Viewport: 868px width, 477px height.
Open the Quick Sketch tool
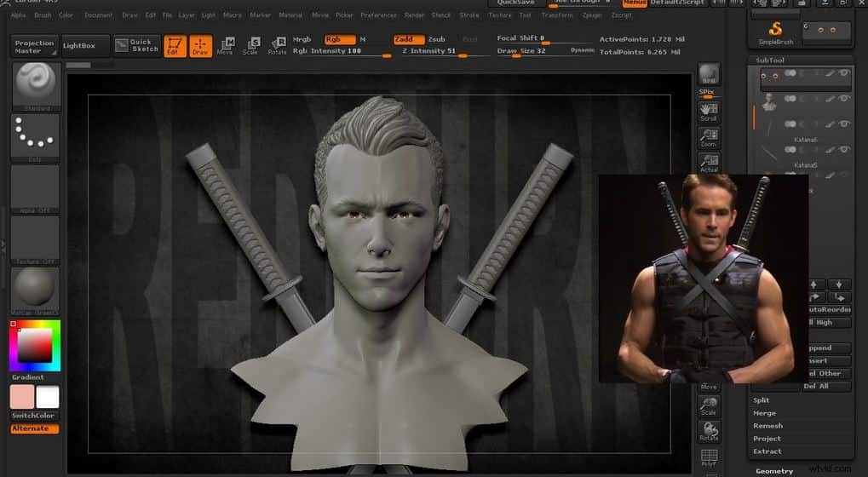click(137, 45)
